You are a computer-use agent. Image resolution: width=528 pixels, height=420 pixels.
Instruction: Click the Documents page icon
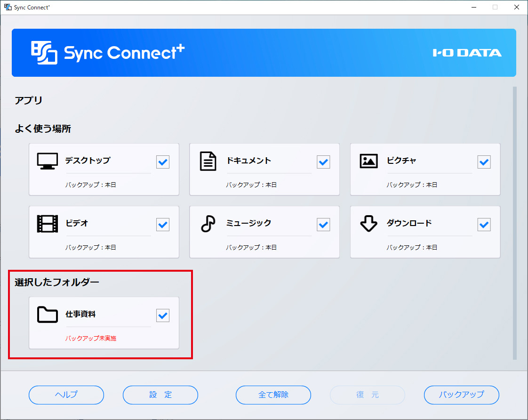[208, 162]
